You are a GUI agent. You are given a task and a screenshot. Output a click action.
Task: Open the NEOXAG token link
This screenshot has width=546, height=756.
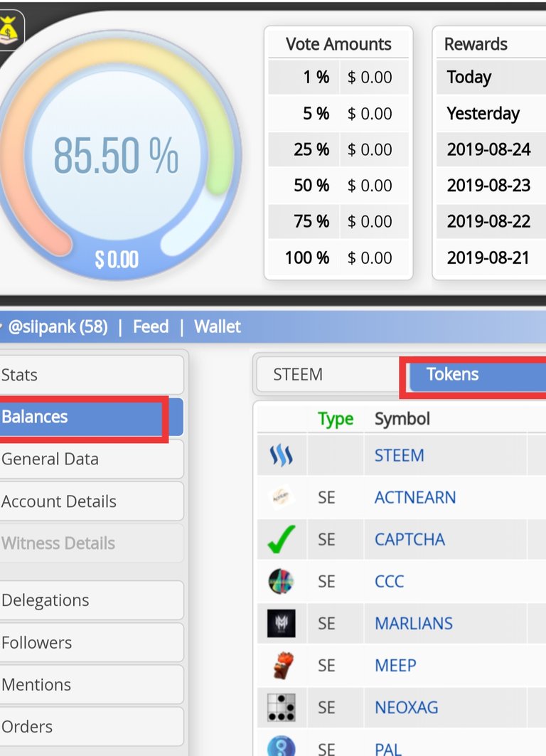406,708
